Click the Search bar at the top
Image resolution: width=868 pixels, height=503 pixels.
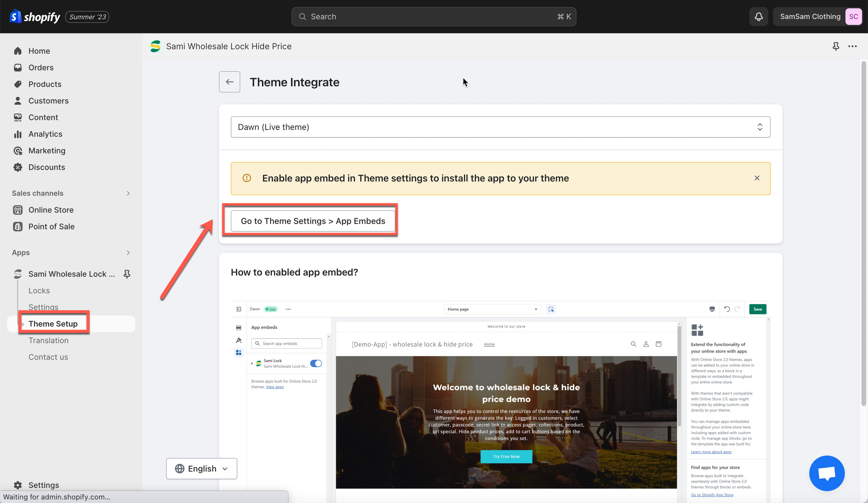click(434, 17)
